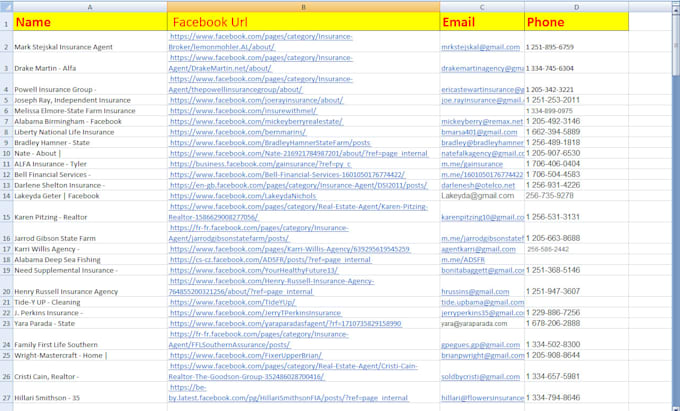Select Jarrod Gibson State Farm cell
The width and height of the screenshot is (680, 411).
click(90, 233)
